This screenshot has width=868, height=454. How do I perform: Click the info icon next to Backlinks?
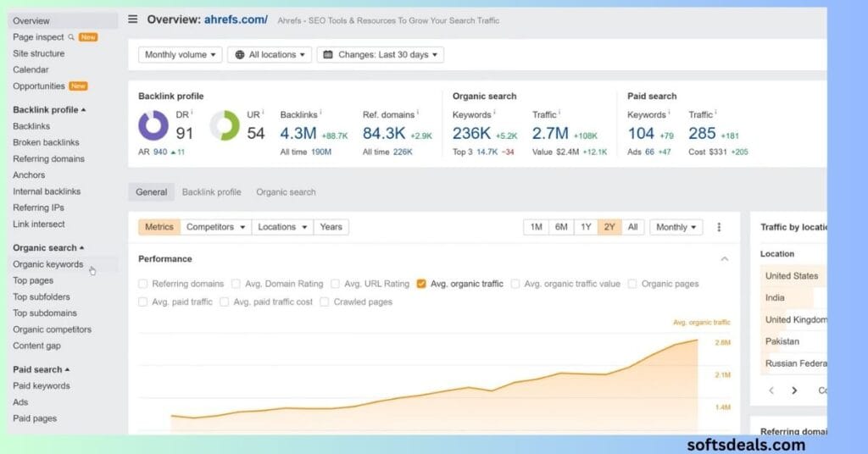click(320, 113)
